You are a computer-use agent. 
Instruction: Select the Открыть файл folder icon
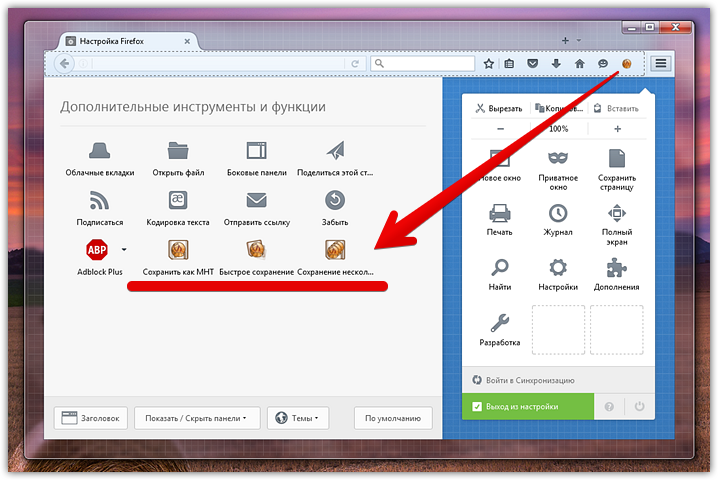[x=178, y=150]
